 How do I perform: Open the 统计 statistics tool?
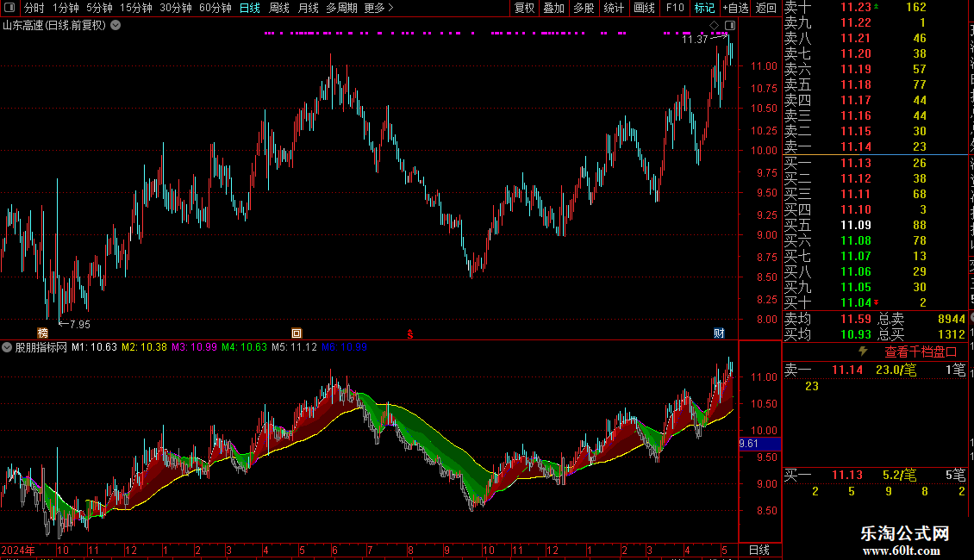coord(614,8)
